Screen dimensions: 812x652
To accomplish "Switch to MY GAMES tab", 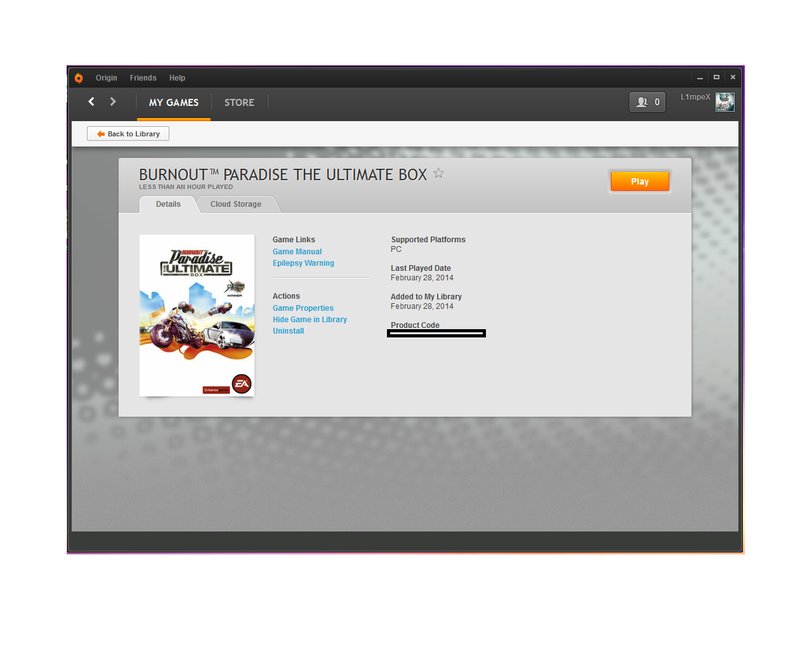I will tap(174, 102).
